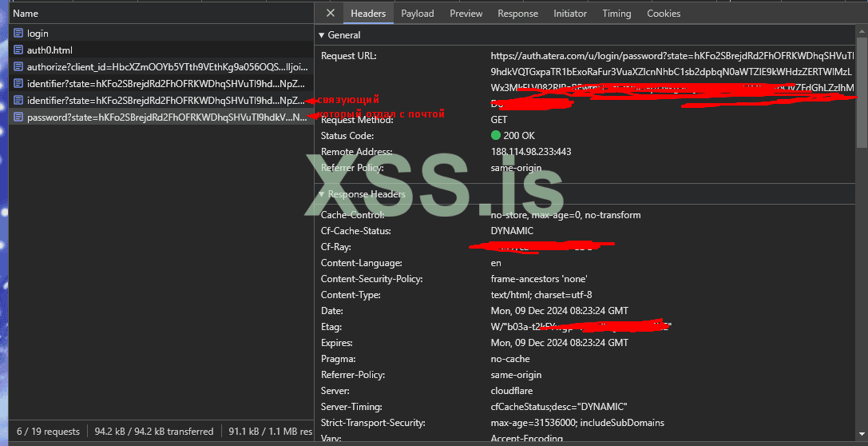The height and width of the screenshot is (446, 868).
Task: Click the Request URL label
Action: (349, 55)
